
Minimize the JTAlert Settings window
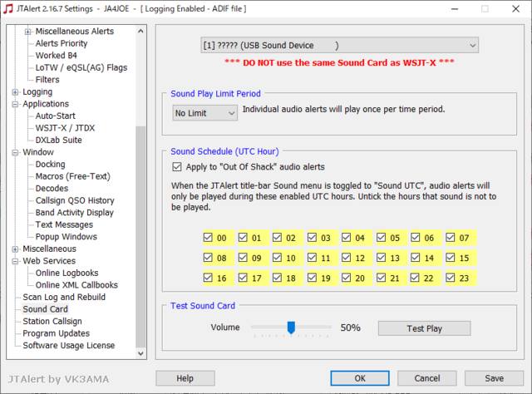pos(455,9)
